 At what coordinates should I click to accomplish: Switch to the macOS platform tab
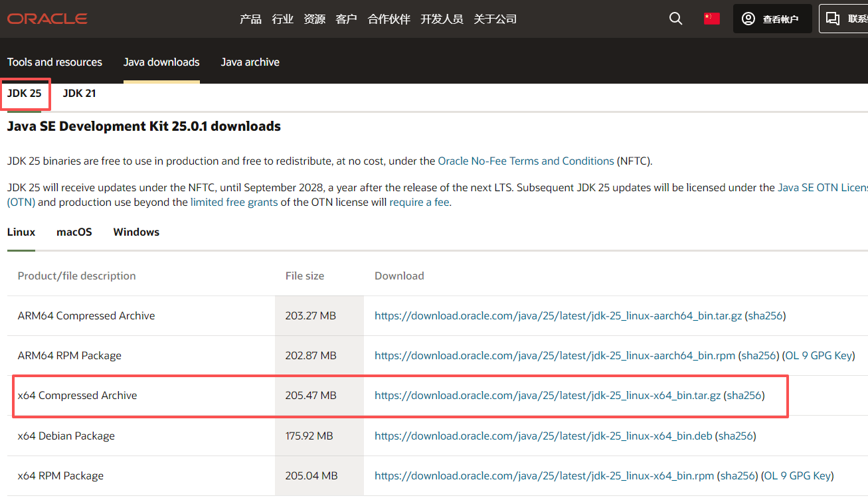click(74, 232)
